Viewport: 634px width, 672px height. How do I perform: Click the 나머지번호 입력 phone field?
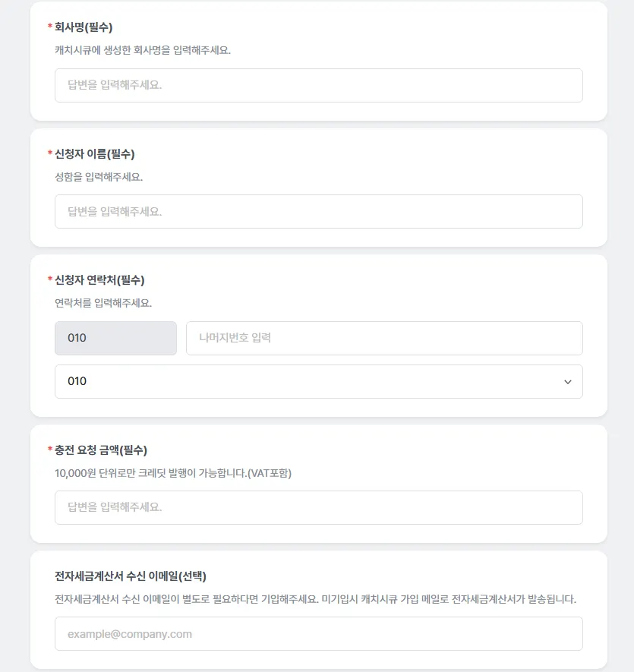[x=384, y=339]
